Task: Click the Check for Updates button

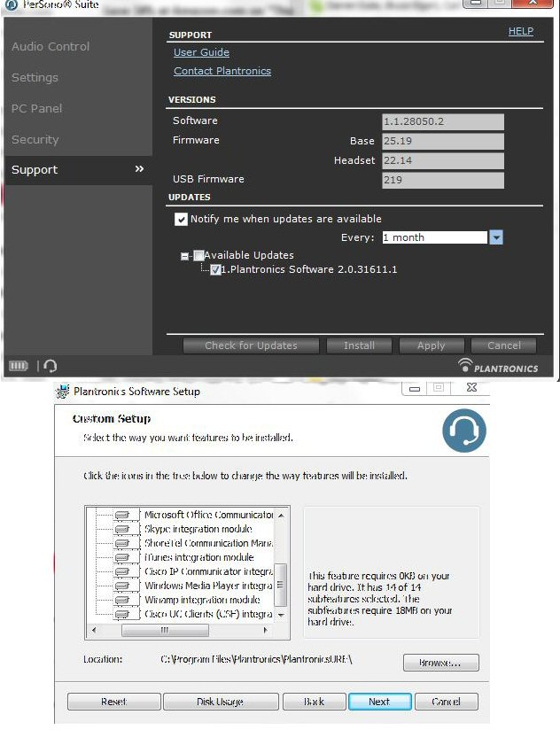Action: click(251, 345)
